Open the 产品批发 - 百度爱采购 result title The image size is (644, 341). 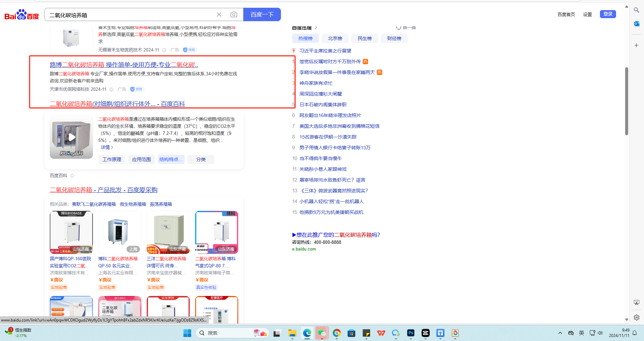point(104,190)
